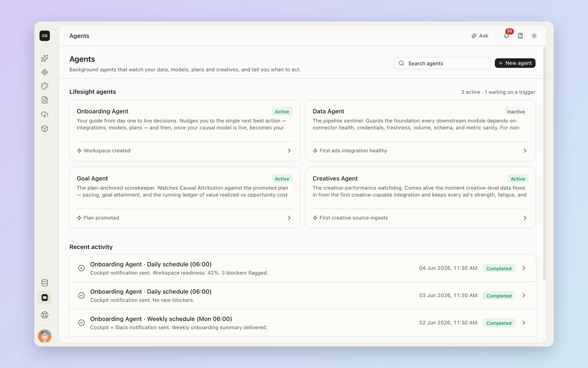The width and height of the screenshot is (588, 368).
Task: Open the user avatar profile
Action: coord(45,336)
